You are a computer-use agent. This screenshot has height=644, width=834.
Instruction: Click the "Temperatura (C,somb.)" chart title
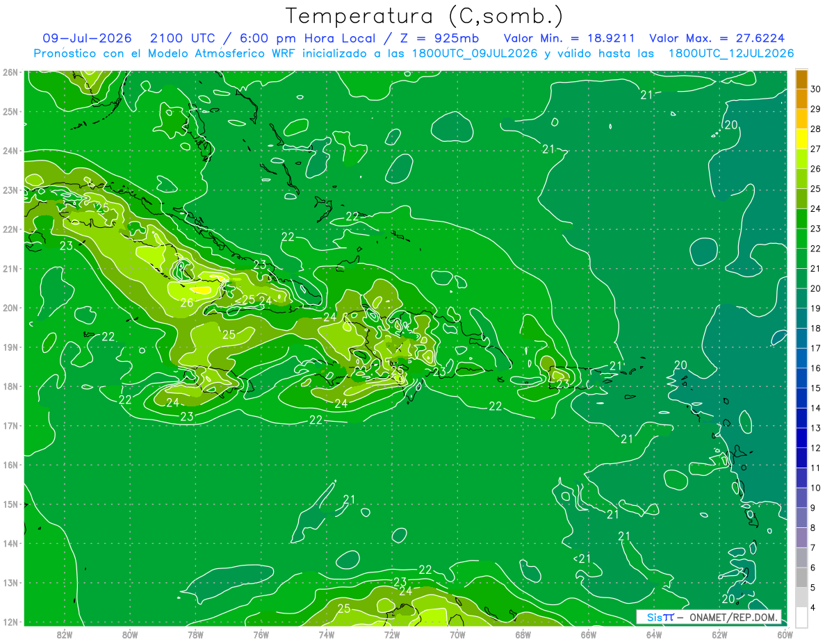click(x=425, y=16)
